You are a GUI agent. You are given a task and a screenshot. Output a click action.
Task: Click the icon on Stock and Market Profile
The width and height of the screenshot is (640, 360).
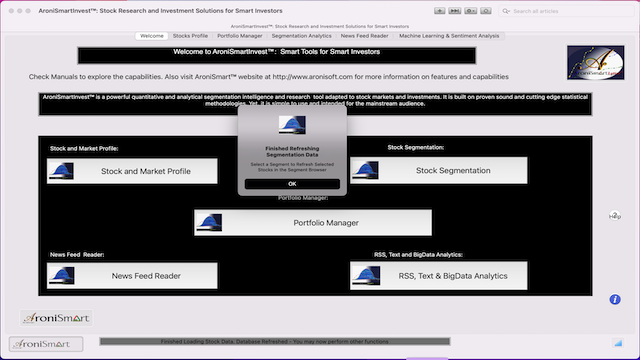pos(62,171)
